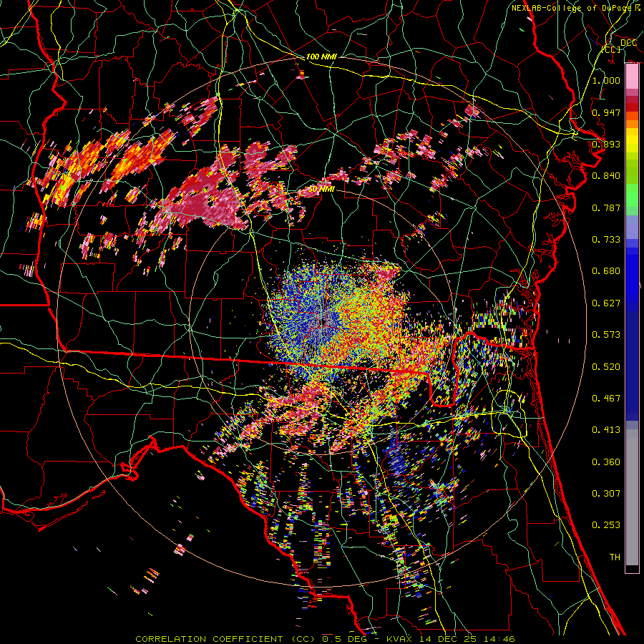Click the 0.307 scale value

(x=606, y=494)
